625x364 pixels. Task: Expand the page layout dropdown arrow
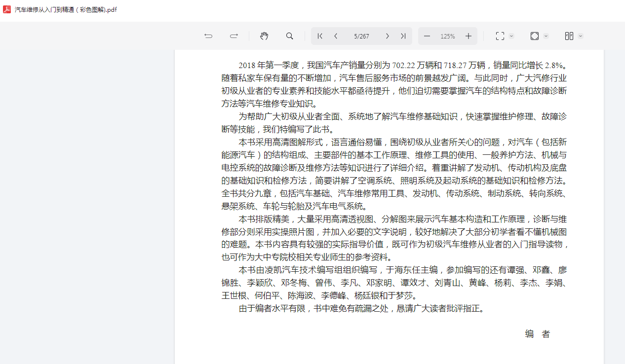(x=581, y=36)
